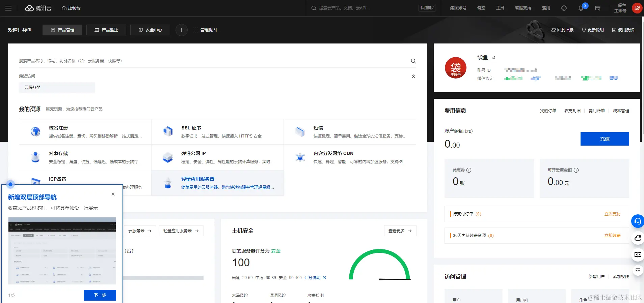Click the 短信 product icon
This screenshot has height=303, width=644.
coord(300,132)
